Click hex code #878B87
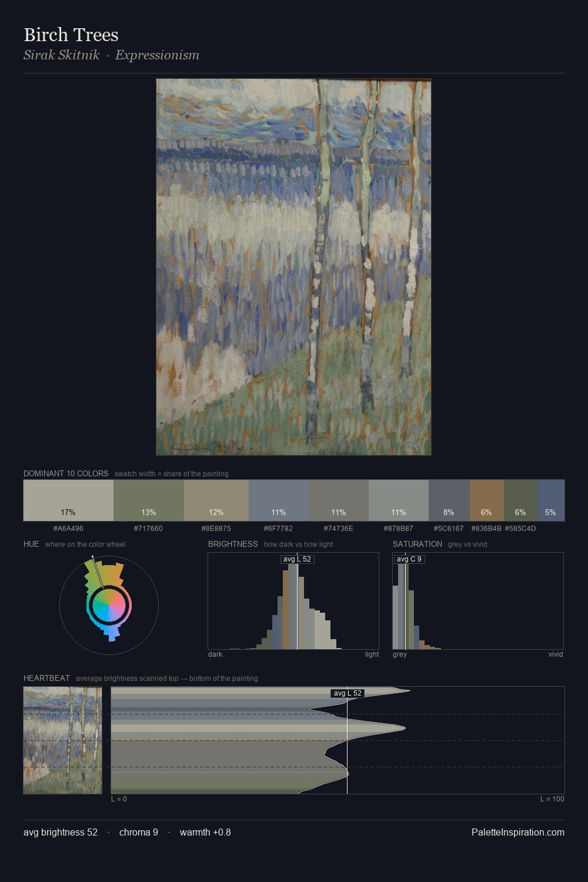 click(399, 529)
